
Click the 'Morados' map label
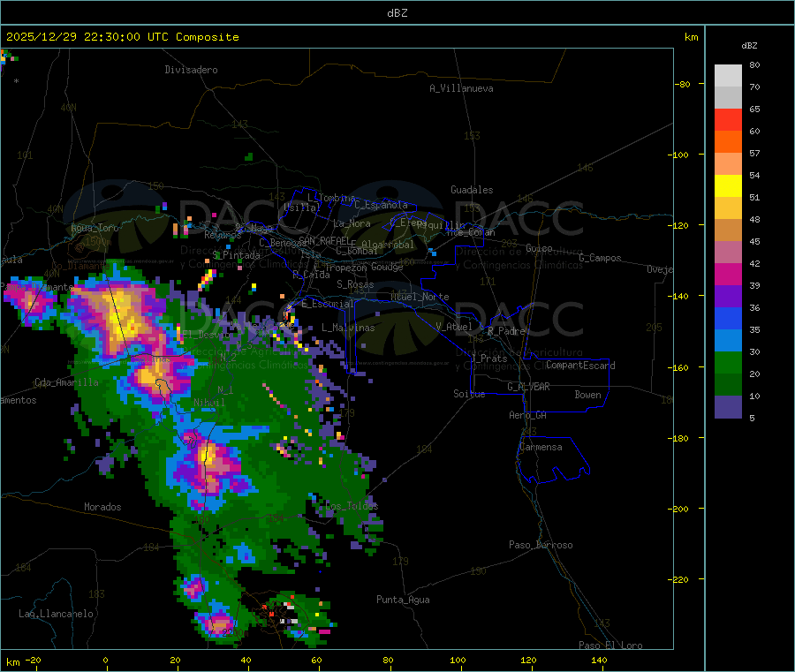[x=103, y=507]
